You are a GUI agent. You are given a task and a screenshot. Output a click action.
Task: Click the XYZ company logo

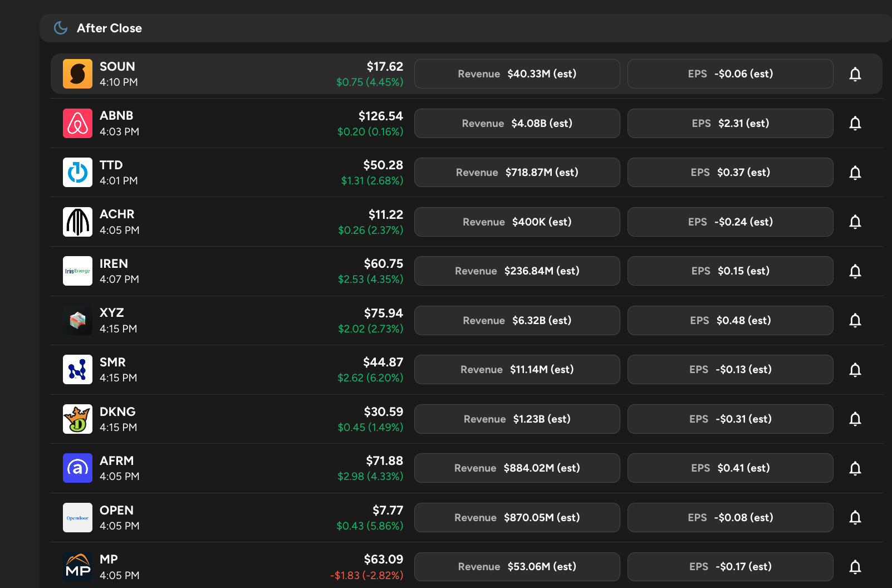point(77,320)
